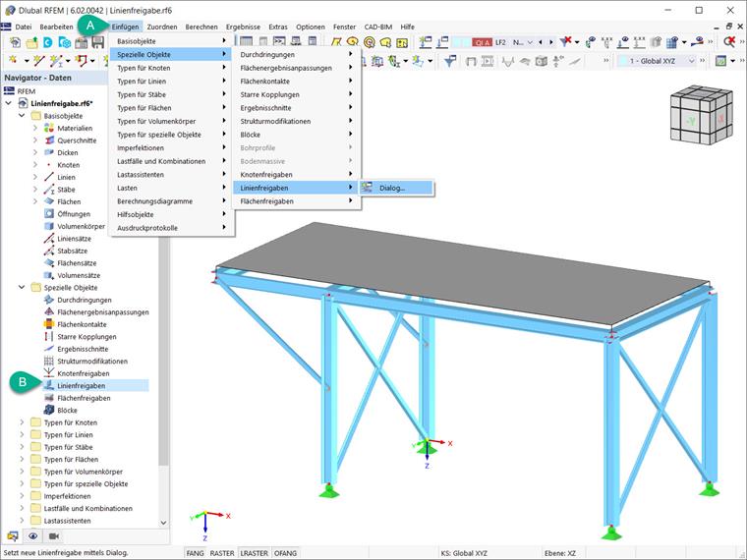The width and height of the screenshot is (747, 560).
Task: Open the console script icon
Action: coord(279,42)
